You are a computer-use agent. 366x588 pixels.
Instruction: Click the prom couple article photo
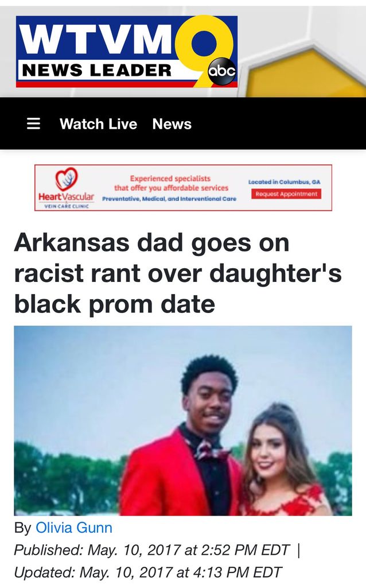coord(183,420)
